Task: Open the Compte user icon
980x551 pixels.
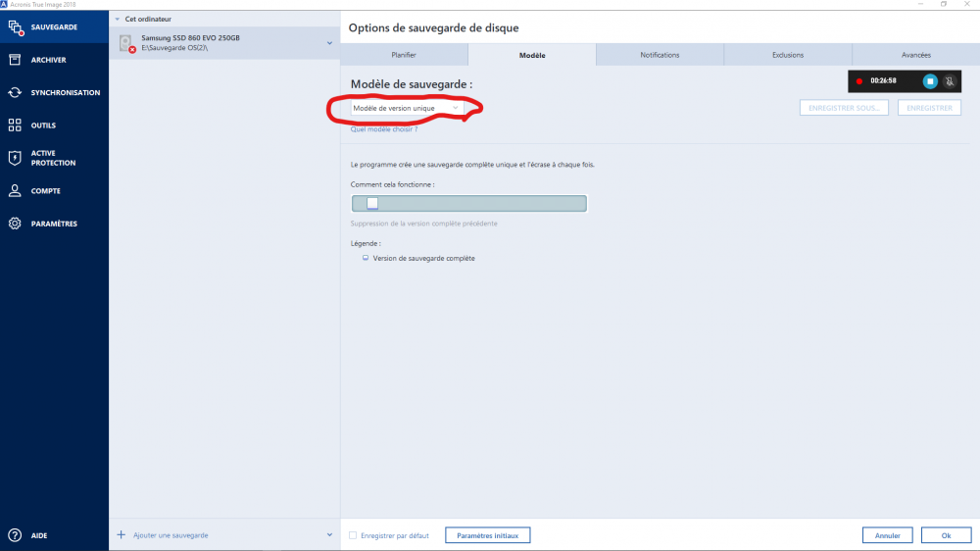Action: pos(15,191)
